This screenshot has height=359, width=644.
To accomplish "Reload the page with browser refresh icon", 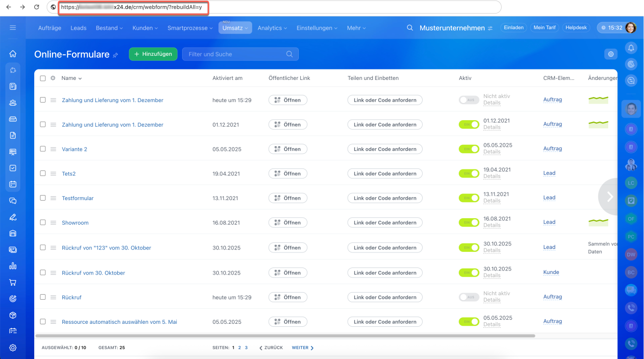I will [x=36, y=7].
